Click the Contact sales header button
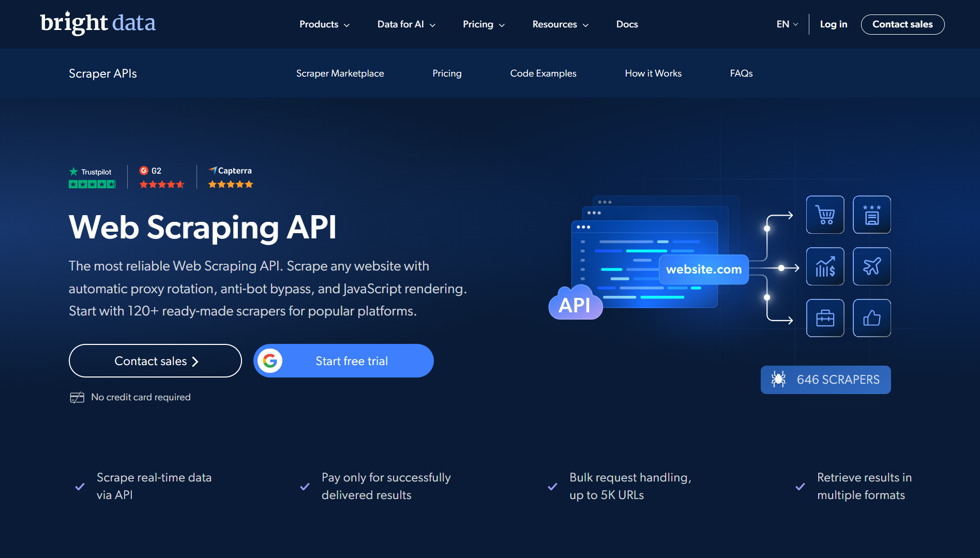980x558 pixels. [902, 24]
